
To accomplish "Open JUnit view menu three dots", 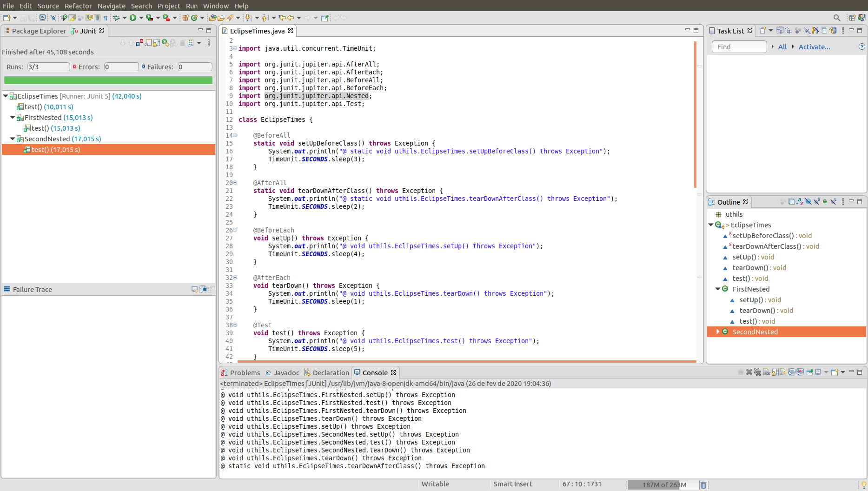I will click(x=209, y=43).
